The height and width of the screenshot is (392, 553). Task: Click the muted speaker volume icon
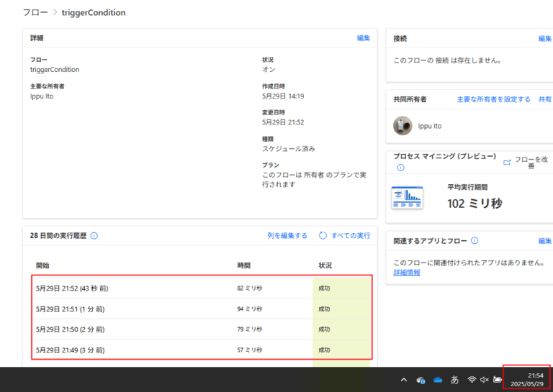click(x=484, y=379)
